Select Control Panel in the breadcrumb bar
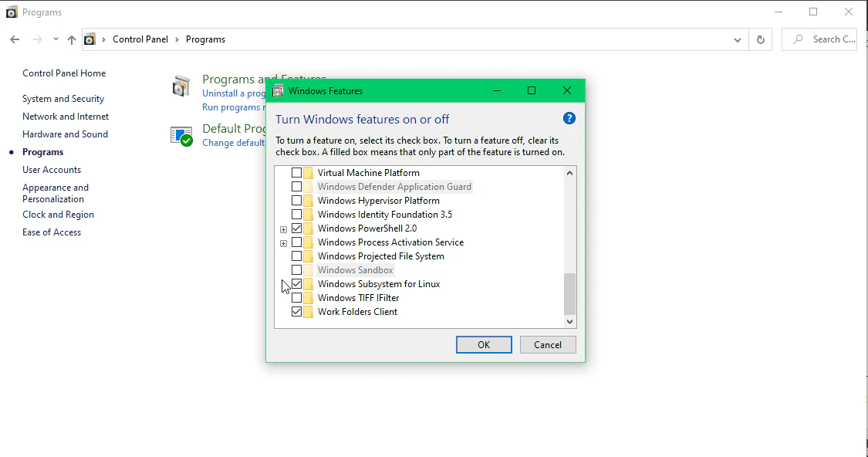Image resolution: width=868 pixels, height=457 pixels. pos(140,39)
